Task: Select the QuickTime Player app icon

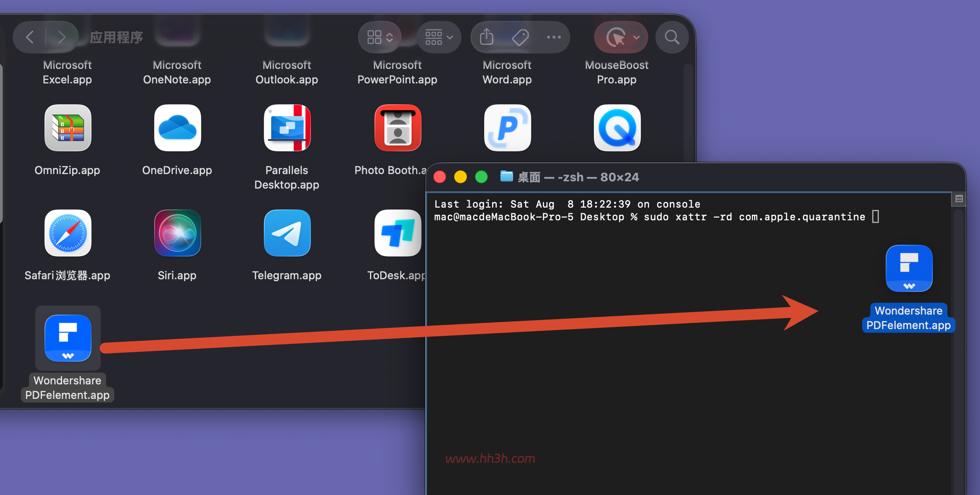Action: coord(617,128)
